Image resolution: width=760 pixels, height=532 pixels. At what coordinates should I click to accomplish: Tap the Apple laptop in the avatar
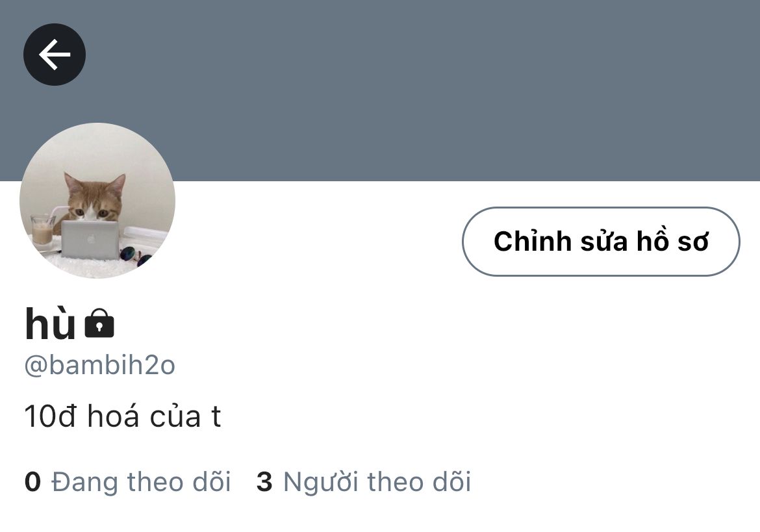[90, 240]
